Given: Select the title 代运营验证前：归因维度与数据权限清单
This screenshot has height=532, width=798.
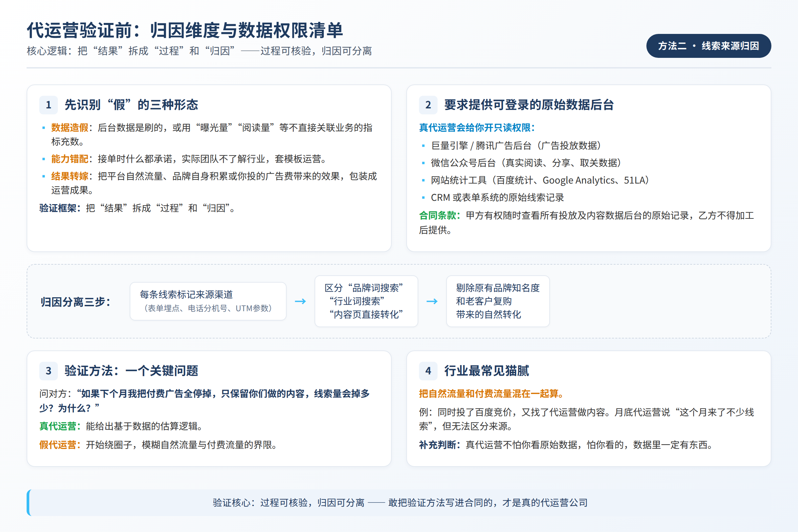Looking at the screenshot, I should coord(185,30).
